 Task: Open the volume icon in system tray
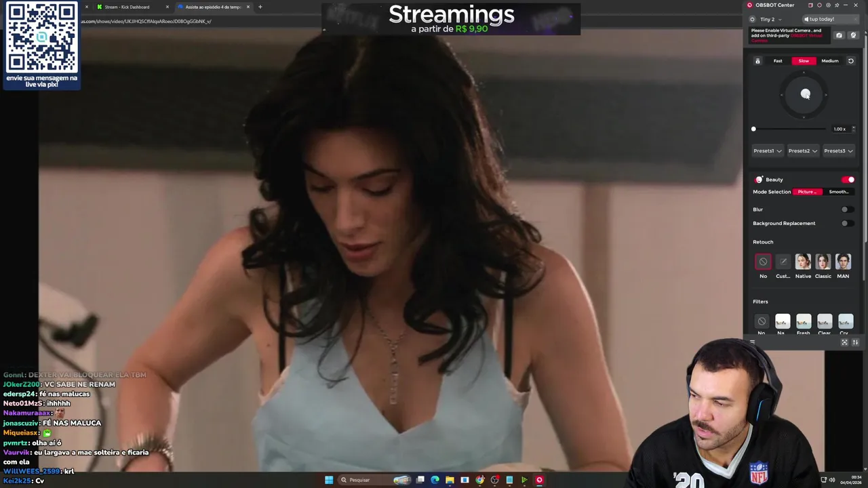tap(832, 480)
